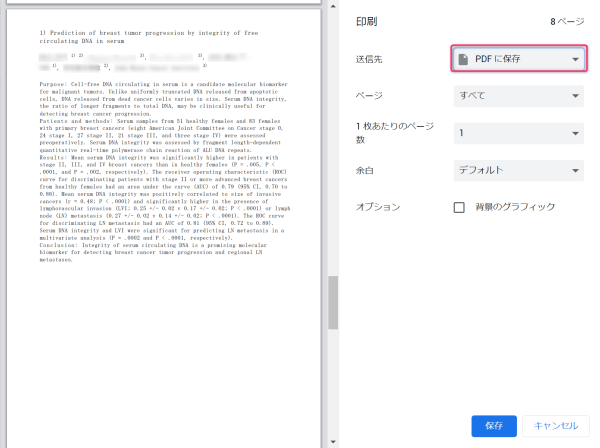This screenshot has width=600, height=448.
Task: Click the 印刷 dialog heading
Action: (x=368, y=20)
